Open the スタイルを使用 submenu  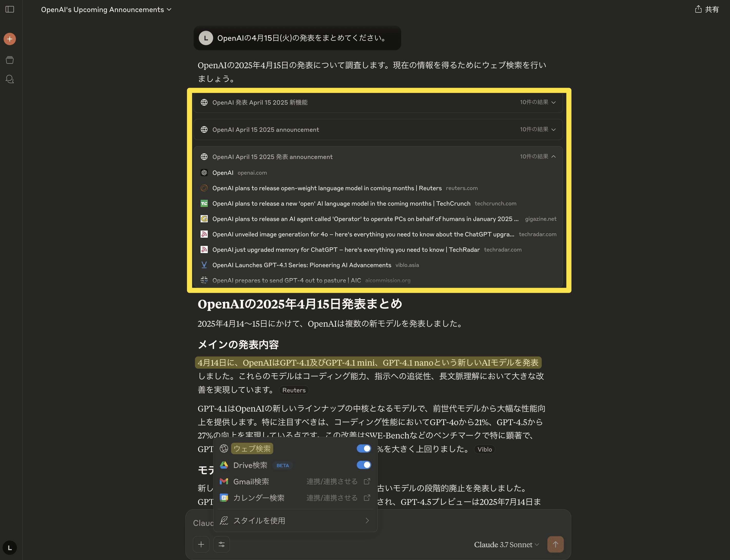click(x=295, y=521)
